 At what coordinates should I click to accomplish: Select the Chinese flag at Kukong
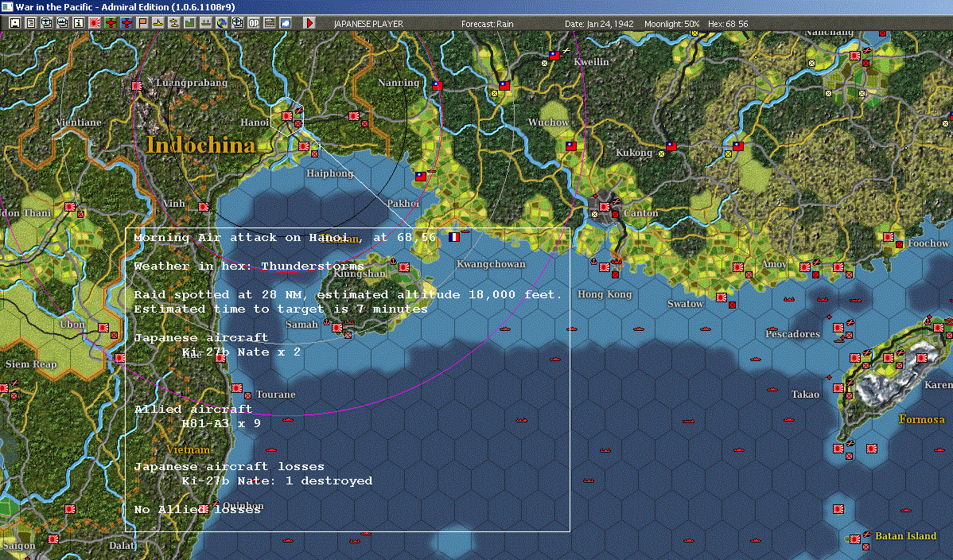click(x=671, y=146)
